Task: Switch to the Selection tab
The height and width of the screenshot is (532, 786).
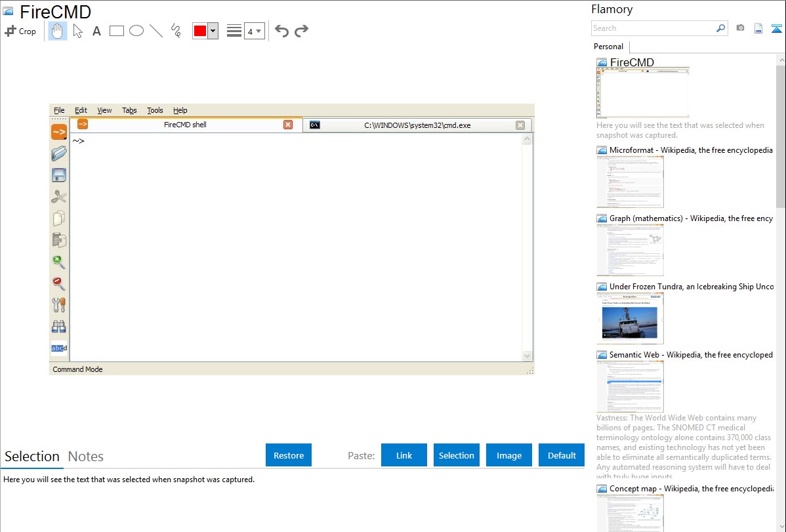Action: tap(32, 457)
